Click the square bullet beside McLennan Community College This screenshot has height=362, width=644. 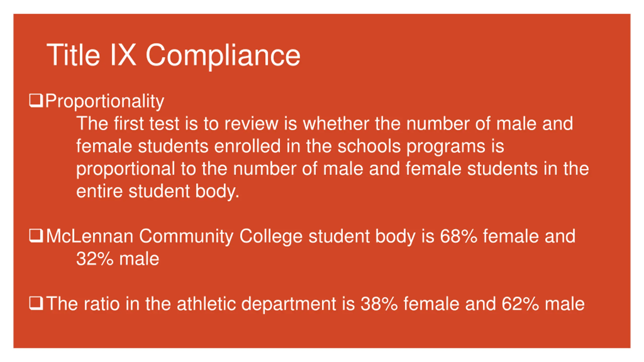pos(36,236)
